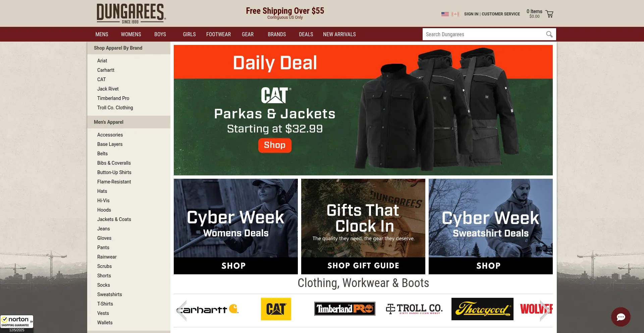Click the SIGN IN link
644x333 pixels.
[x=471, y=14]
